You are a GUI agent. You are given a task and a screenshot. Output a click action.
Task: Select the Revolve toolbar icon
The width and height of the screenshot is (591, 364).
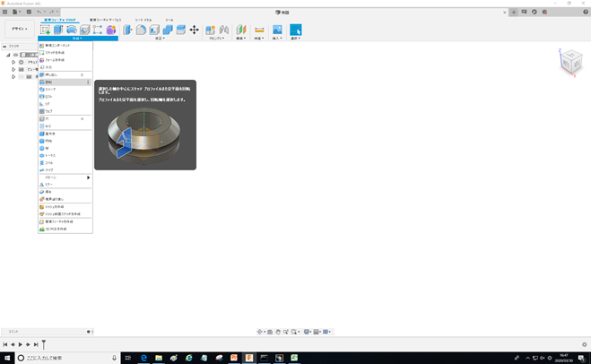(71, 30)
